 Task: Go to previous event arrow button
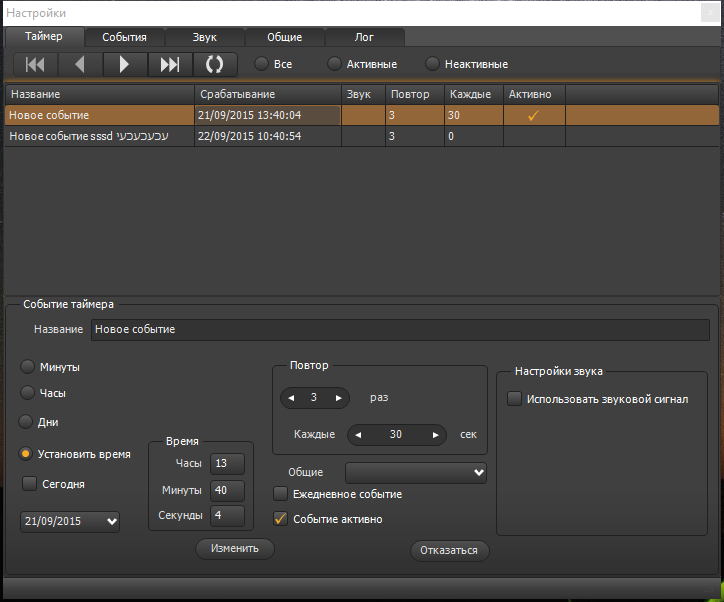click(80, 65)
